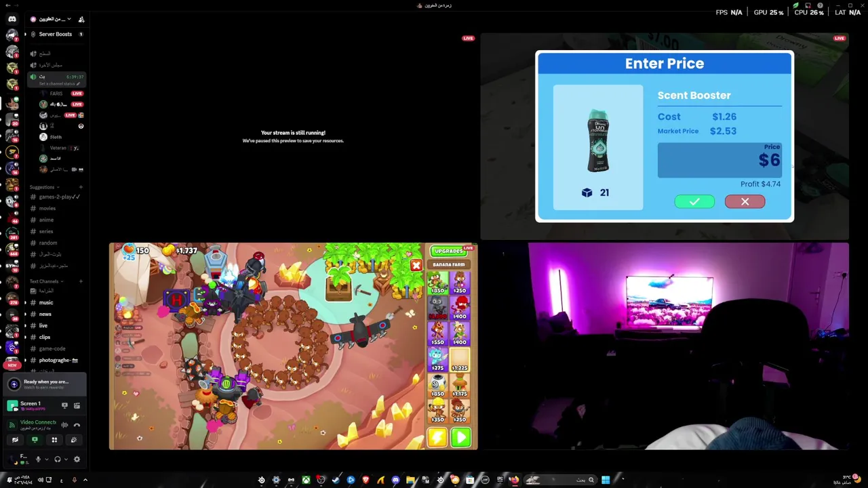The width and height of the screenshot is (868, 488).
Task: Open activities launcher button
Action: 54,440
